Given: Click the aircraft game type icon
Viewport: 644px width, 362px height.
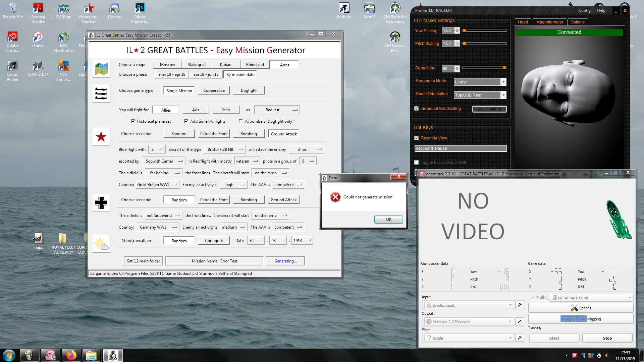Looking at the screenshot, I should [x=101, y=94].
